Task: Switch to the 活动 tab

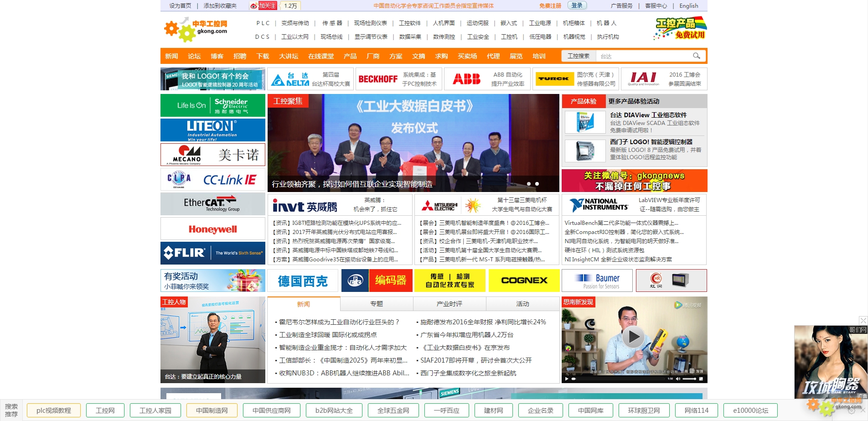Action: 522,304
